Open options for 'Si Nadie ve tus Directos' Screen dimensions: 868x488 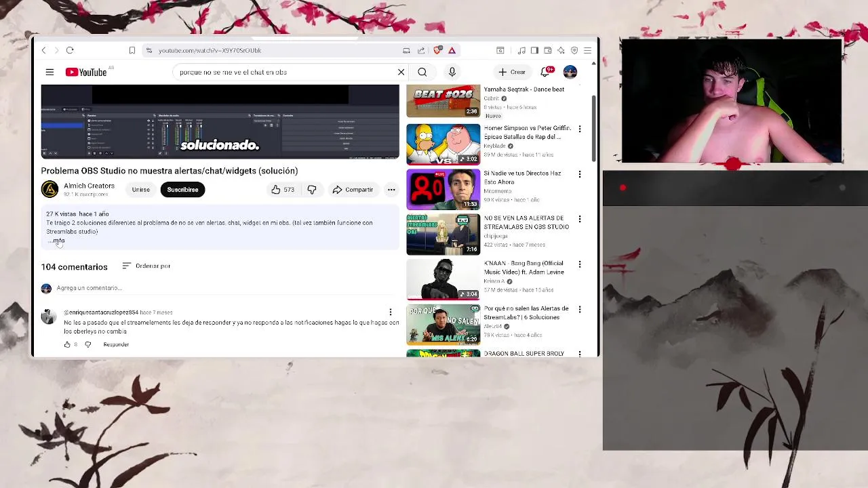coord(580,174)
